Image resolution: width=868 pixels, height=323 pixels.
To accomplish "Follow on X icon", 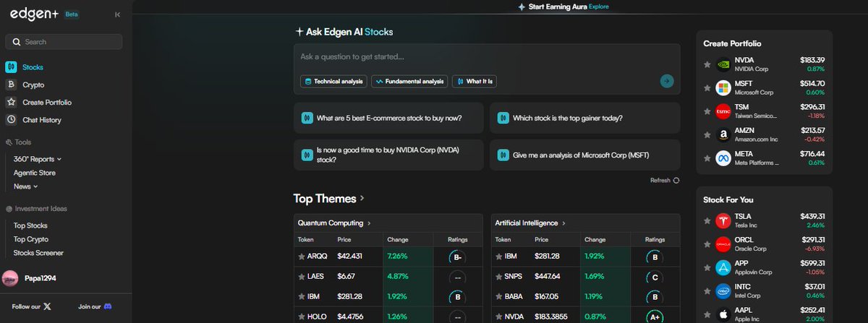I will tap(47, 306).
